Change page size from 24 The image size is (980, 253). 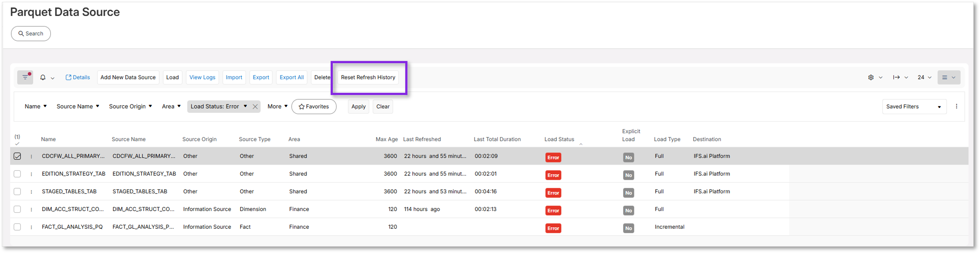click(924, 77)
